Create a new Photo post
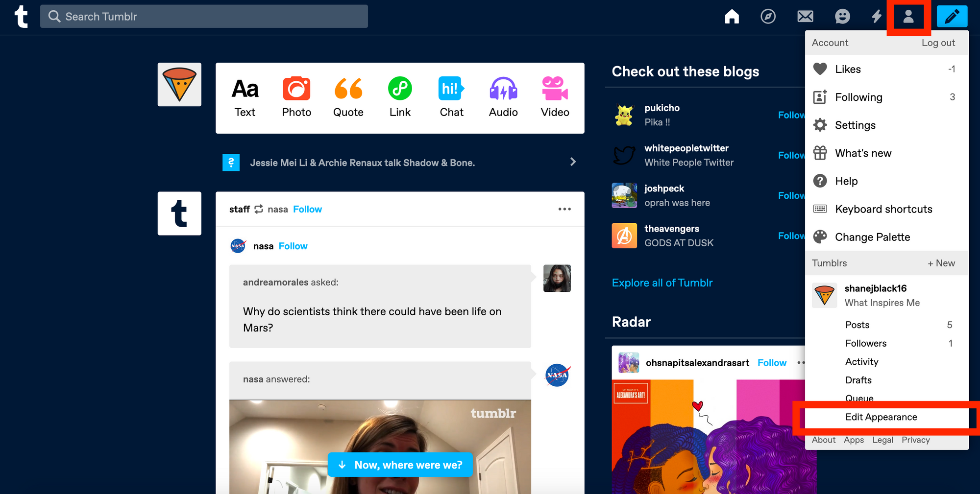The height and width of the screenshot is (494, 980). pyautogui.click(x=296, y=97)
